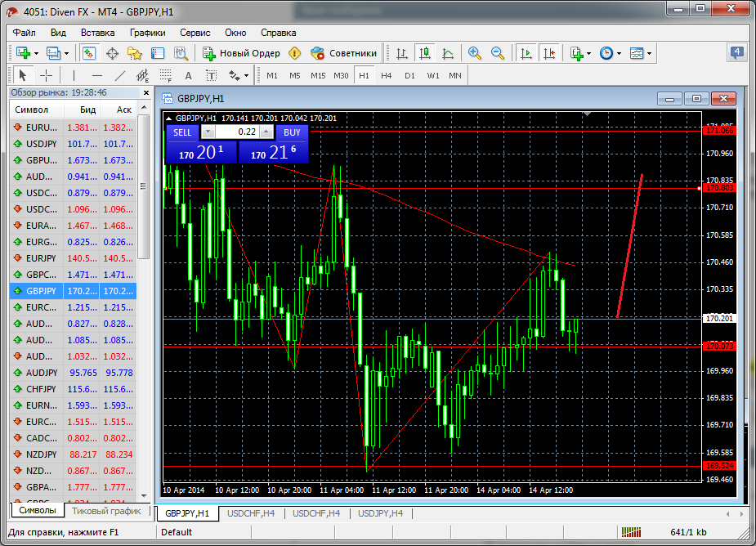Click the Новый Ордер button
This screenshot has width=756, height=546.
coord(241,53)
